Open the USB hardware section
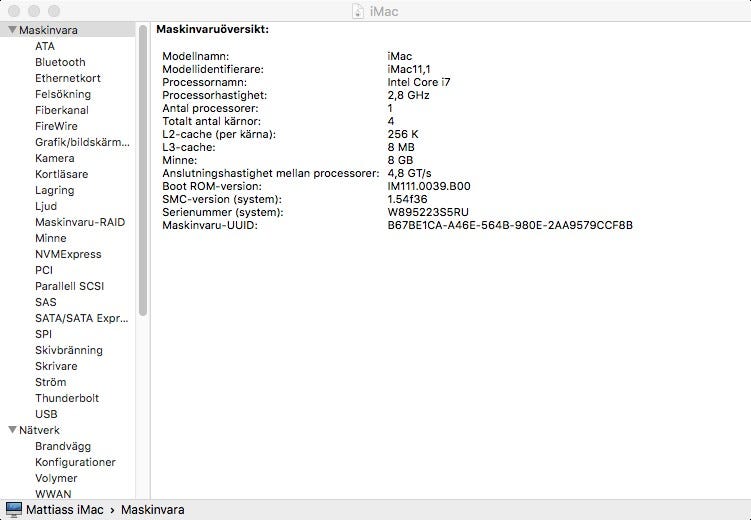 (46, 414)
